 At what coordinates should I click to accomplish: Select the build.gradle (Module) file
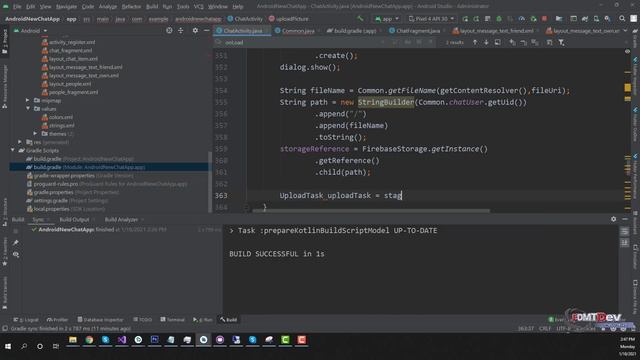(109, 167)
